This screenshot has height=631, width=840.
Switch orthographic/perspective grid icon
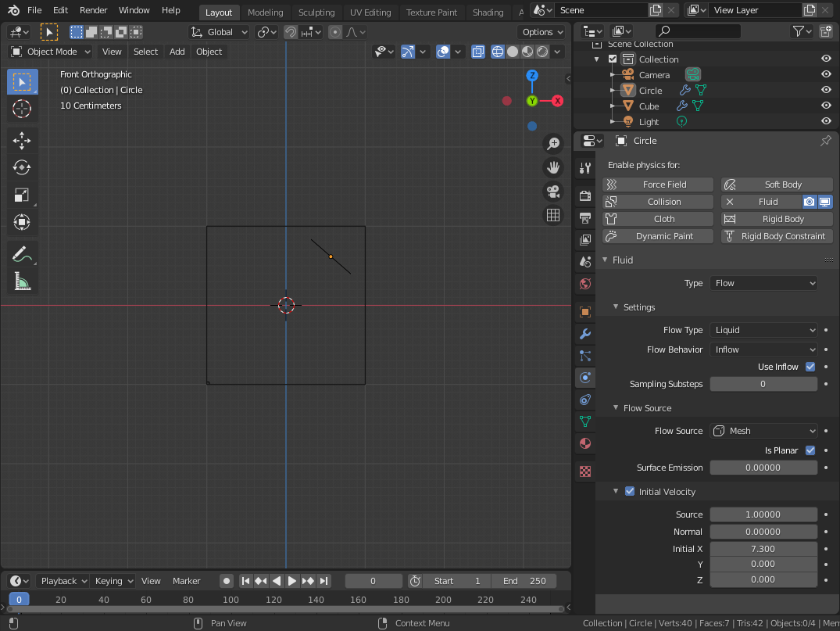point(553,216)
